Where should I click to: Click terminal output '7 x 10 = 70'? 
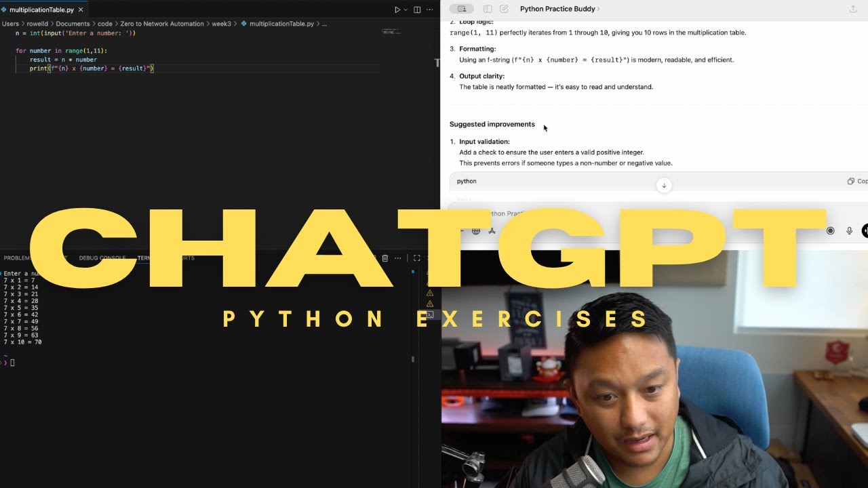point(22,342)
